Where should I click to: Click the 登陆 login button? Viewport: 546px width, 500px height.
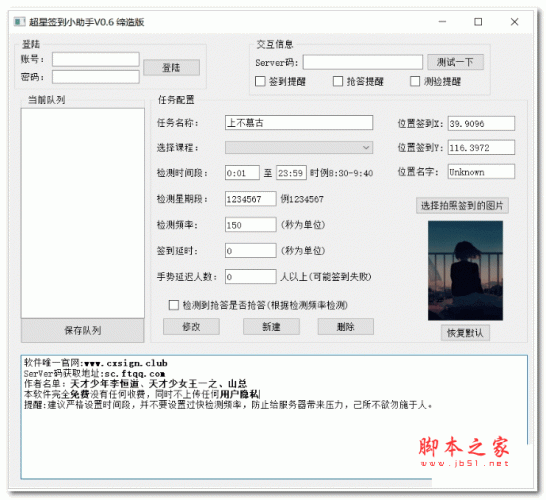point(171,68)
